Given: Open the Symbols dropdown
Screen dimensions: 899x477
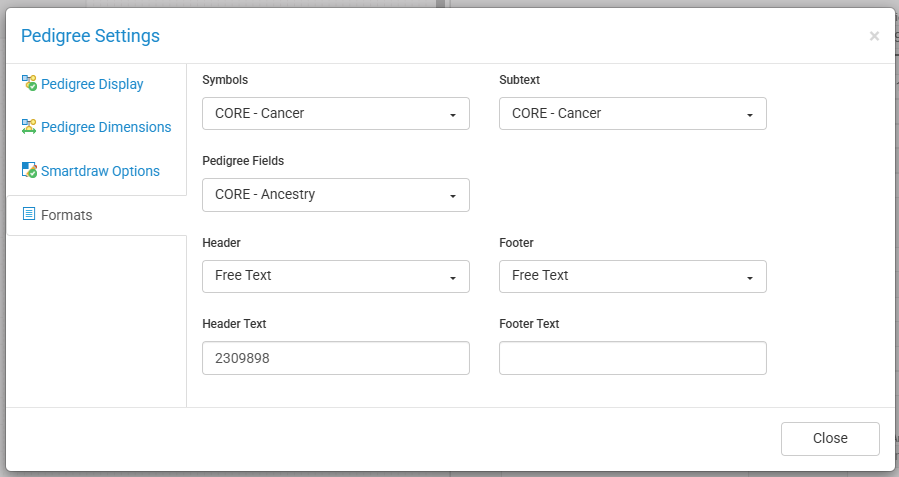Looking at the screenshot, I should pyautogui.click(x=335, y=114).
